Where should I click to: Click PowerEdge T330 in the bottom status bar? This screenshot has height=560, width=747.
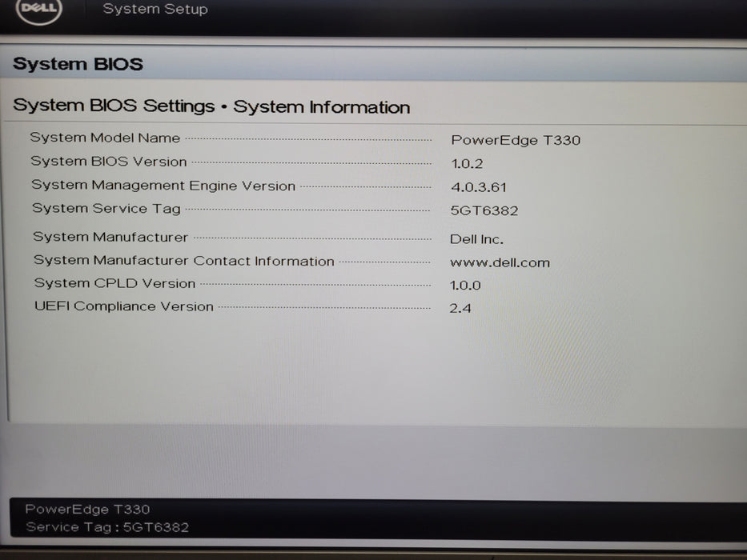click(87, 509)
